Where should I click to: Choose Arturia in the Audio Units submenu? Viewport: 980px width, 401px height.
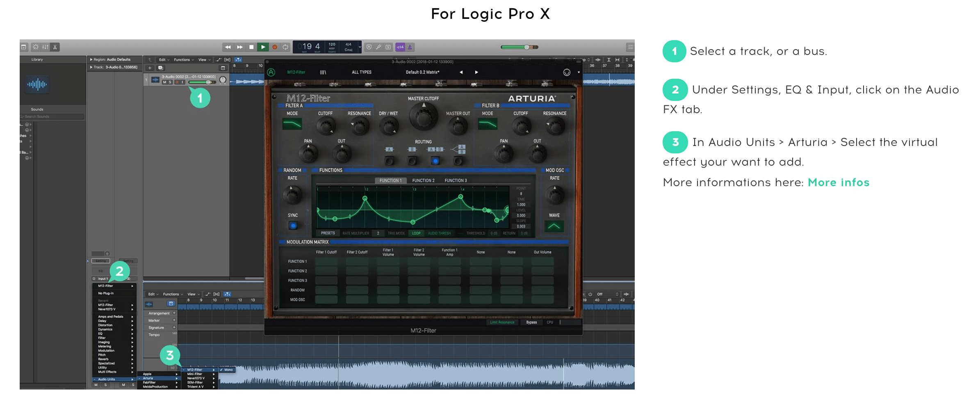[160, 378]
